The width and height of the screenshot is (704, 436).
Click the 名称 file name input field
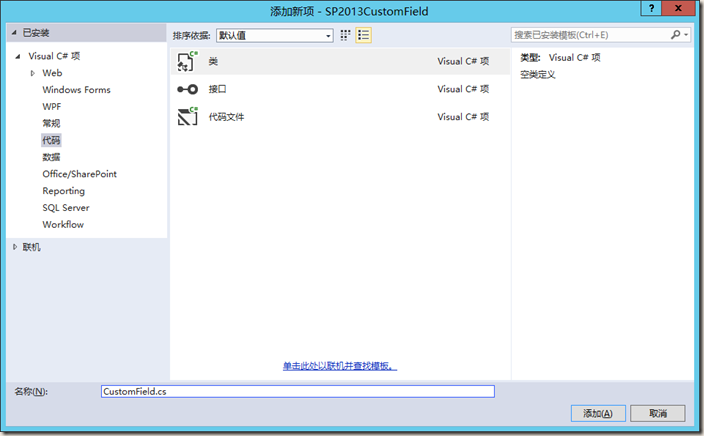[297, 391]
